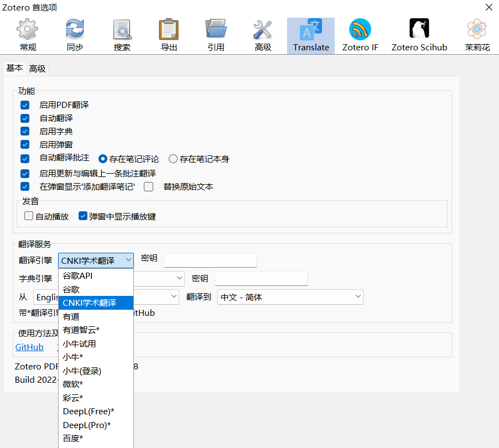The height and width of the screenshot is (448, 499).
Task: Open the 导出 export preferences pane
Action: click(x=169, y=35)
